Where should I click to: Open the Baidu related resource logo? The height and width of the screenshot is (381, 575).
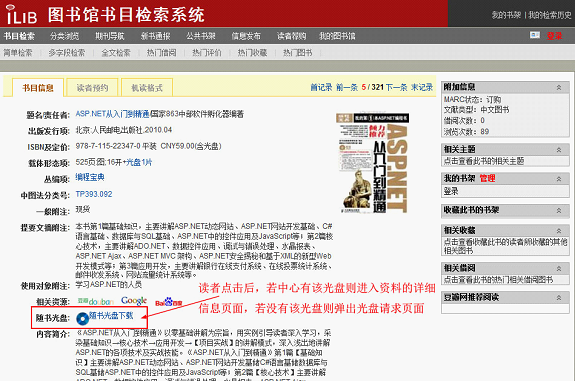click(x=169, y=302)
